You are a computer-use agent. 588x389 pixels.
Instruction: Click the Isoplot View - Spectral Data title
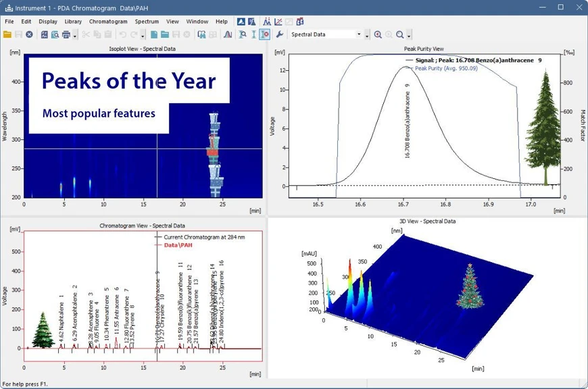click(x=142, y=49)
